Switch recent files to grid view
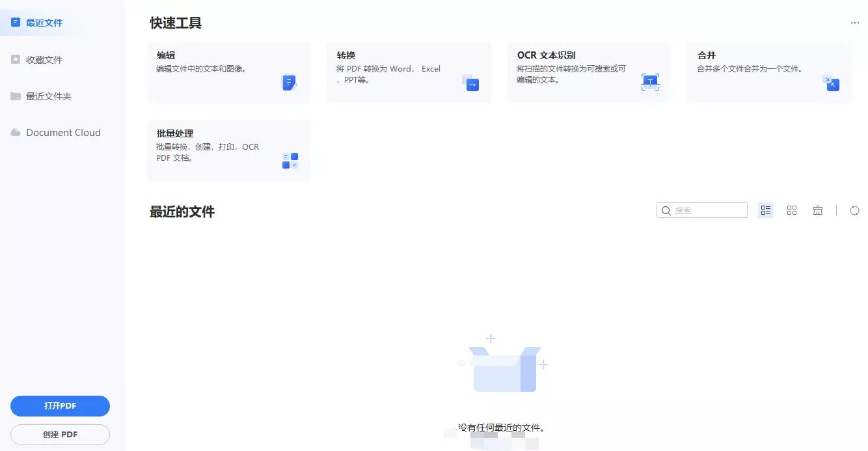Viewport: 868px width, 451px height. pos(791,210)
